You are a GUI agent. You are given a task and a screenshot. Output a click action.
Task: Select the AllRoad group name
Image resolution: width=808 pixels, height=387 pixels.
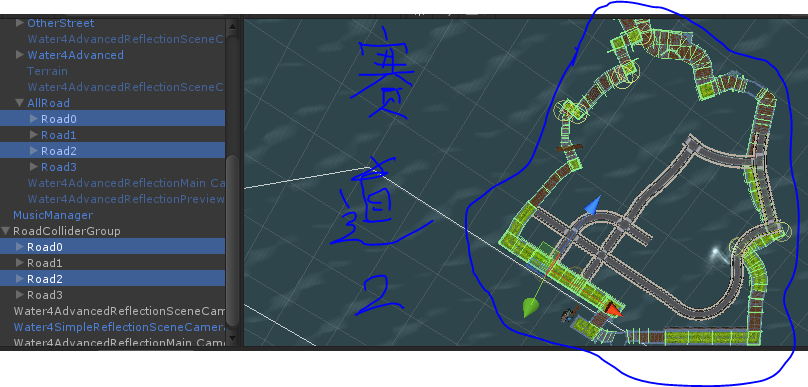point(48,103)
